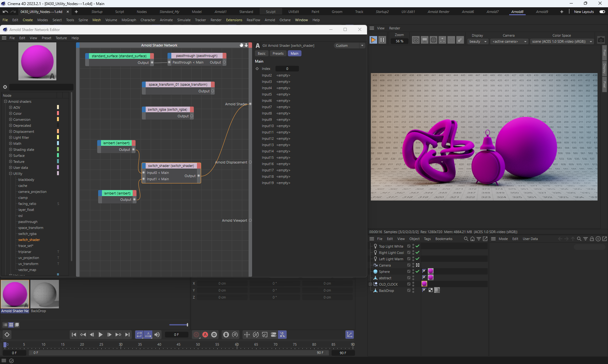Click the Basic tab button
This screenshot has height=364, width=608.
pos(262,53)
